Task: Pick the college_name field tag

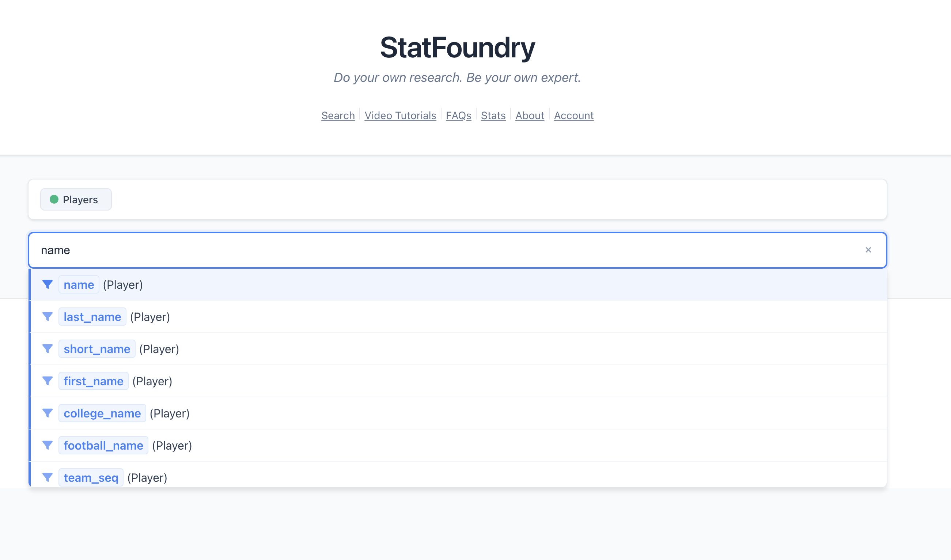Action: (102, 413)
